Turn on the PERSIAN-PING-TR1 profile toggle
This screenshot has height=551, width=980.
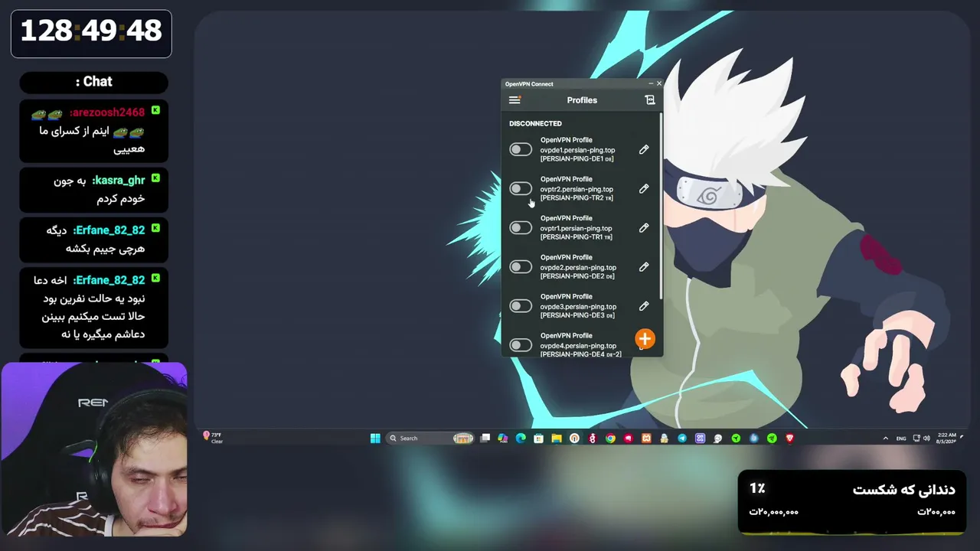(521, 228)
